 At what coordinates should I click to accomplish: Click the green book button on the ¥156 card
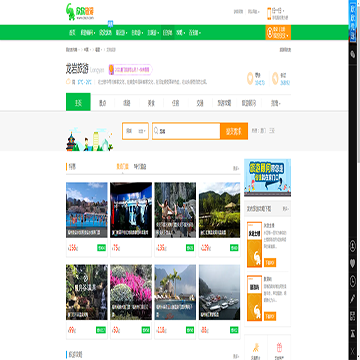click(x=101, y=248)
